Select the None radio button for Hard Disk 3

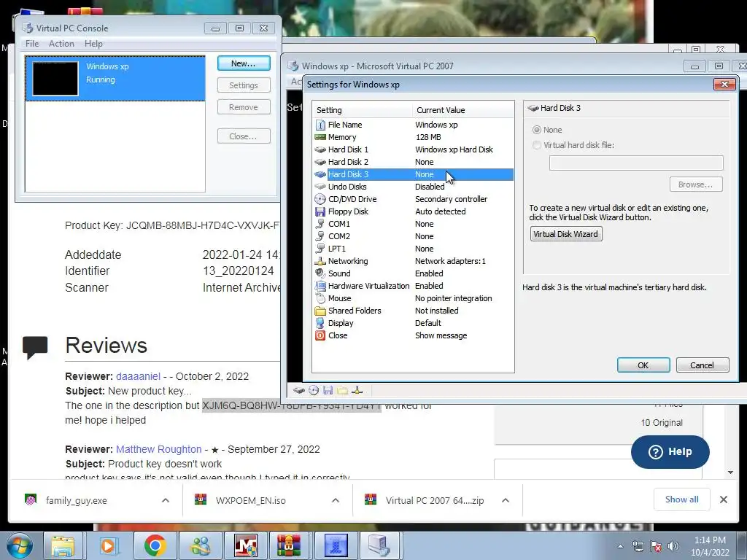point(537,130)
